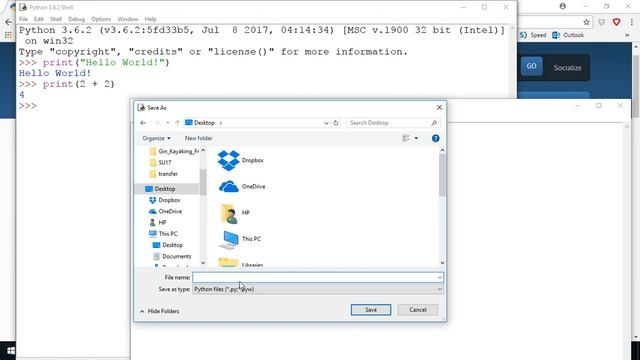Open the Organize dropdown menu
Screen dimensions: 640x360
point(156,138)
